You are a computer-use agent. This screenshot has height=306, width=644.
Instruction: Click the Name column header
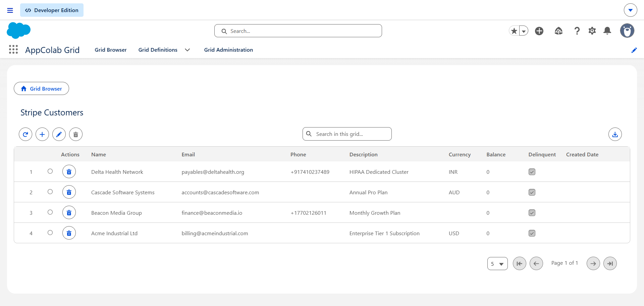click(x=99, y=155)
